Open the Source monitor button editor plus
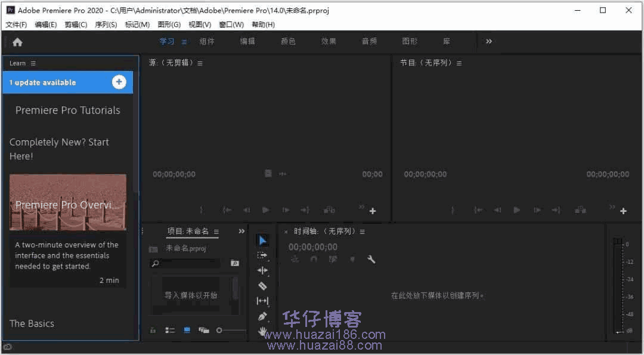The width and height of the screenshot is (644, 355). click(x=373, y=211)
